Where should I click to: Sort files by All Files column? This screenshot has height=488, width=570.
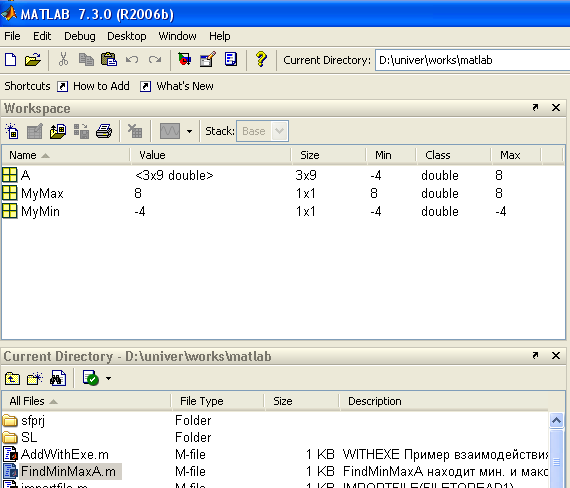click(87, 401)
